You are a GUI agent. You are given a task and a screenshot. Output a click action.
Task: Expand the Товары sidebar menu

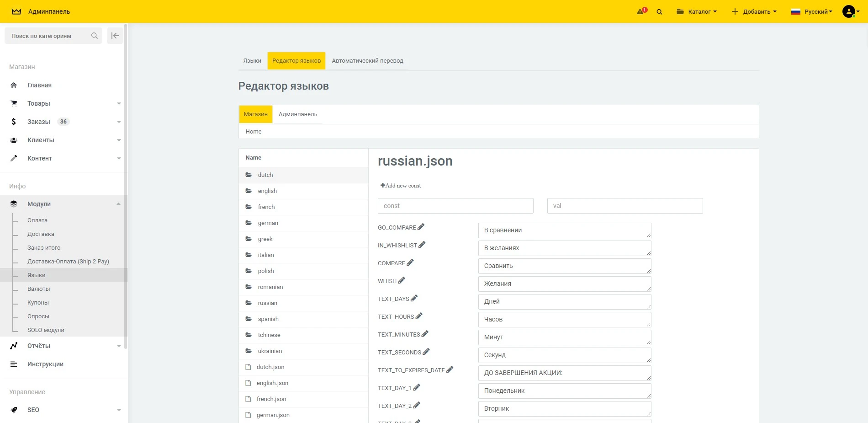(x=39, y=103)
